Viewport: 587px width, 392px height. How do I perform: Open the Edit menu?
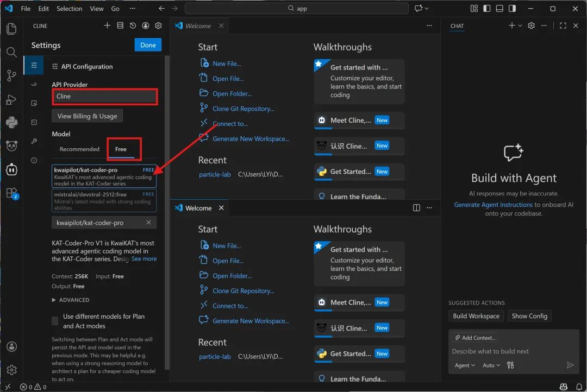[43, 8]
